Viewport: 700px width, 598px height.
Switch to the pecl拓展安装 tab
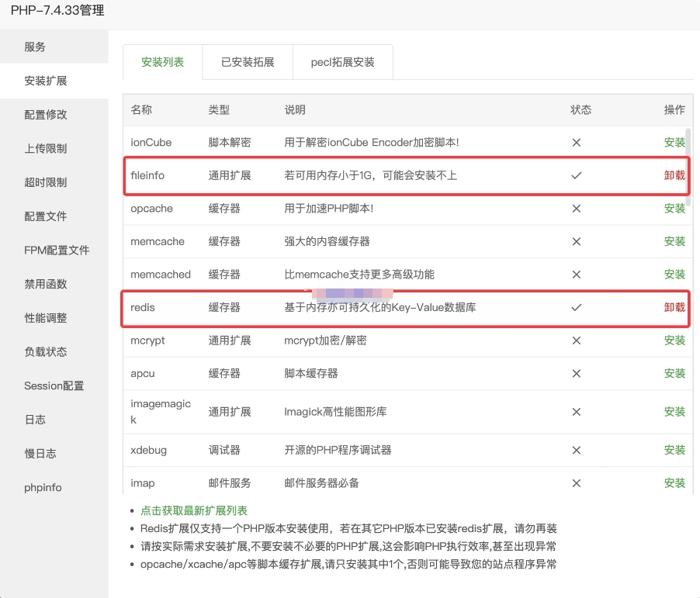point(343,62)
